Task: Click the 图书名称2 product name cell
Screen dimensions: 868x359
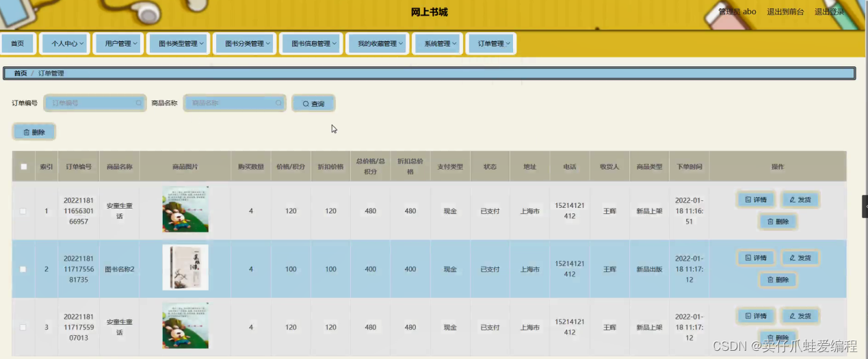Action: tap(119, 269)
